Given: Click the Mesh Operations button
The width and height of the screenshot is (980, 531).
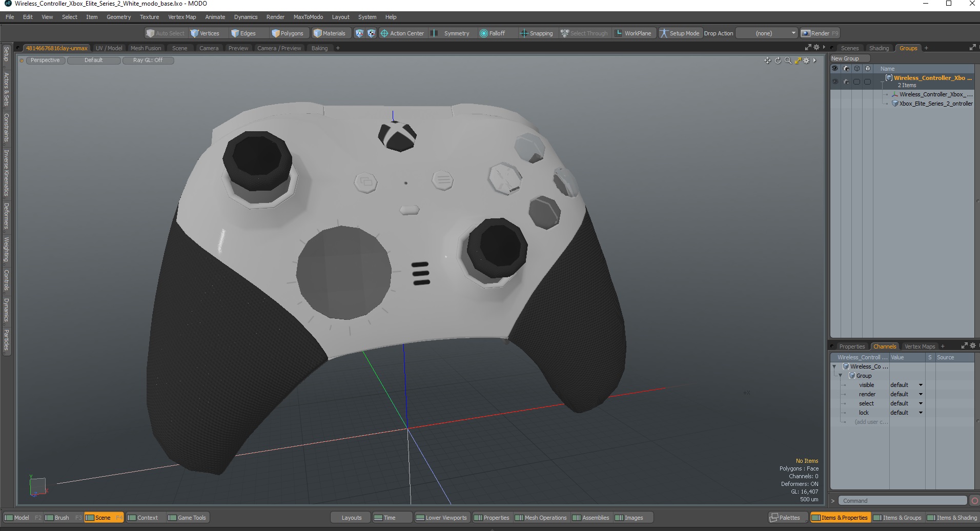Looking at the screenshot, I should coord(541,518).
